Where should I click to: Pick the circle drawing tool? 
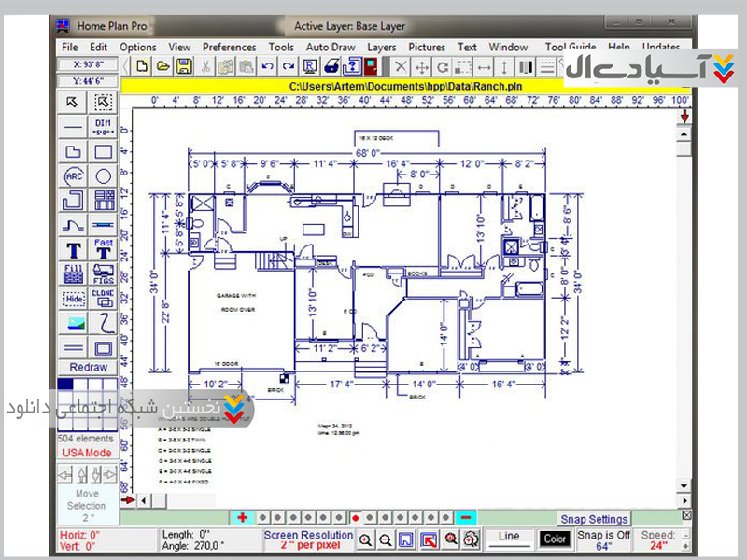tap(104, 175)
